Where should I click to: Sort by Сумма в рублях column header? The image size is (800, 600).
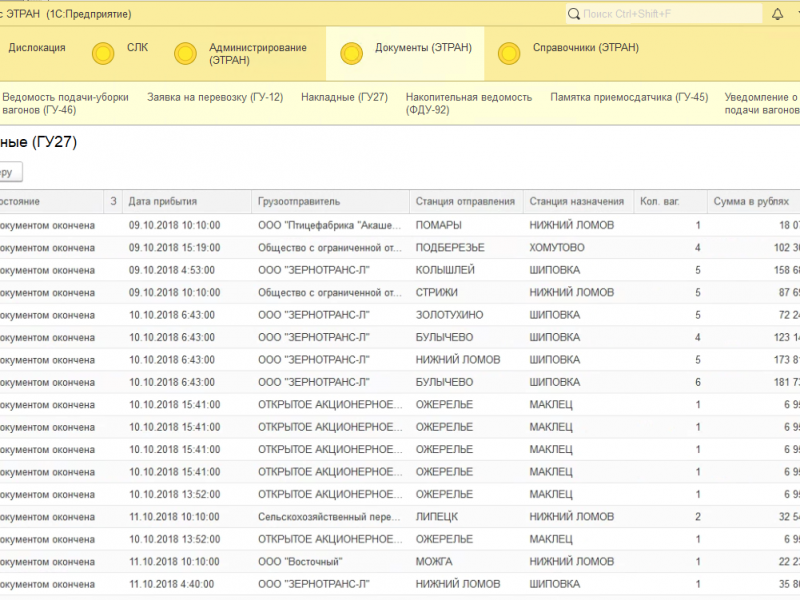click(x=753, y=202)
